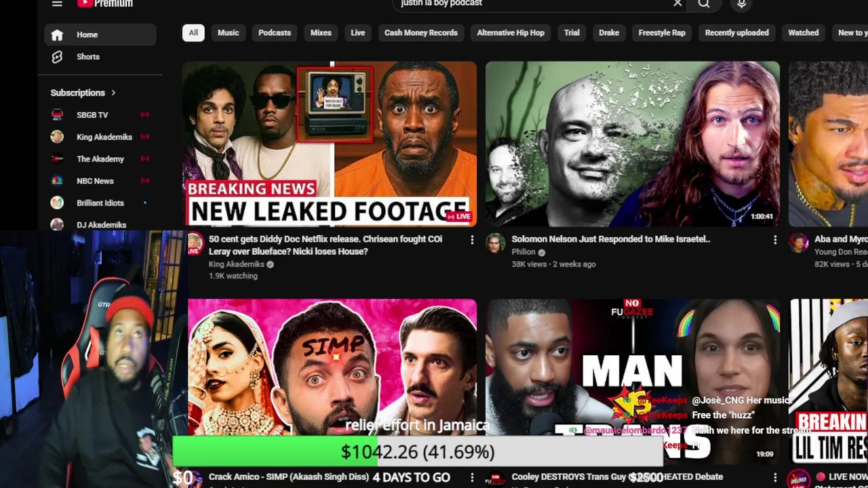Viewport: 868px width, 488px height.
Task: Select the Alternative Hip Hop chip
Action: tap(510, 33)
